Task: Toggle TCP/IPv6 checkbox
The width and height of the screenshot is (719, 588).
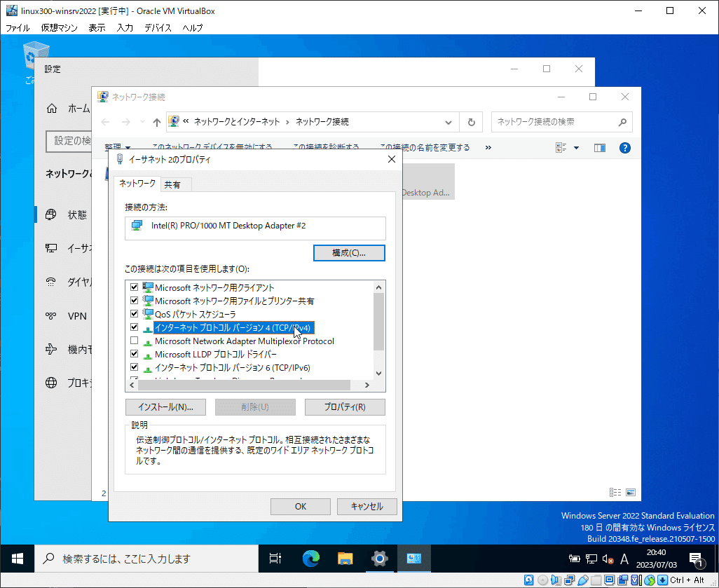Action: click(x=134, y=367)
